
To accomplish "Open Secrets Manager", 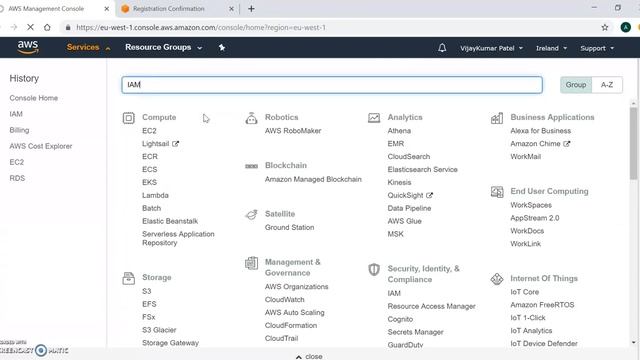I will (x=416, y=332).
